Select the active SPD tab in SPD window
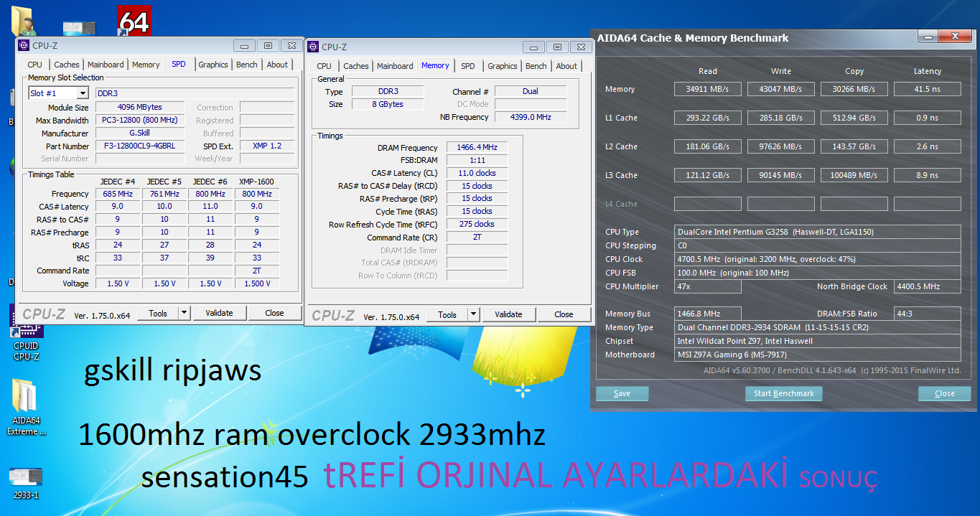Screen dimensions: 980x516 pyautogui.click(x=179, y=64)
